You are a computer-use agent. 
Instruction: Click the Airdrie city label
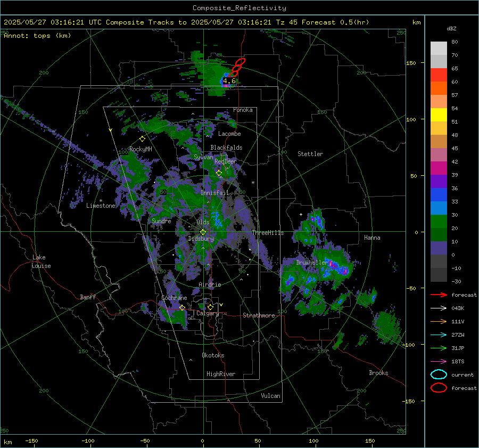point(210,284)
